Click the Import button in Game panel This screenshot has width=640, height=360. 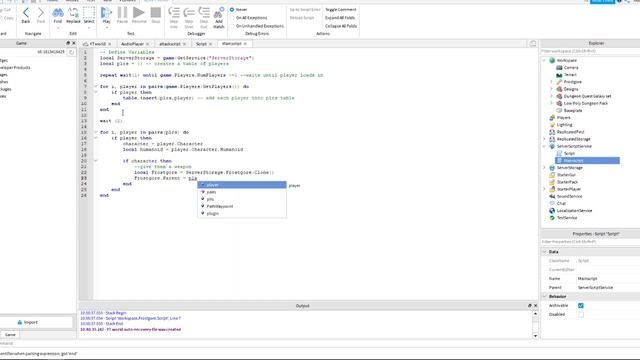coord(28,322)
